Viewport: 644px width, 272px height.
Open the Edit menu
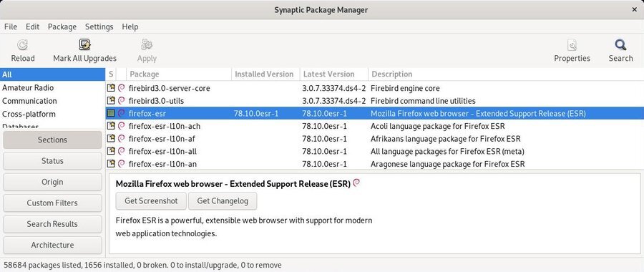32,26
